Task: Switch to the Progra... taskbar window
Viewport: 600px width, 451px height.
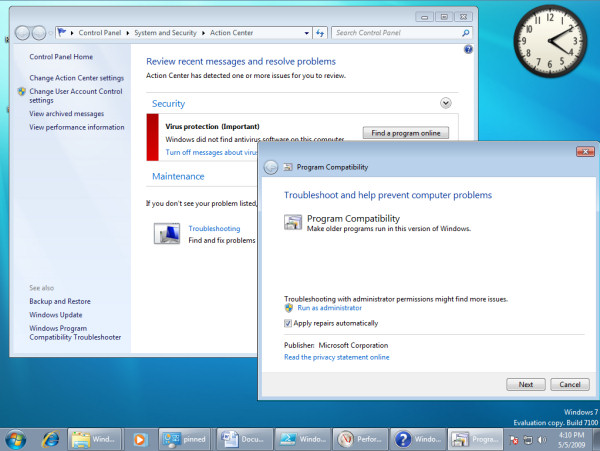Action: click(x=476, y=439)
